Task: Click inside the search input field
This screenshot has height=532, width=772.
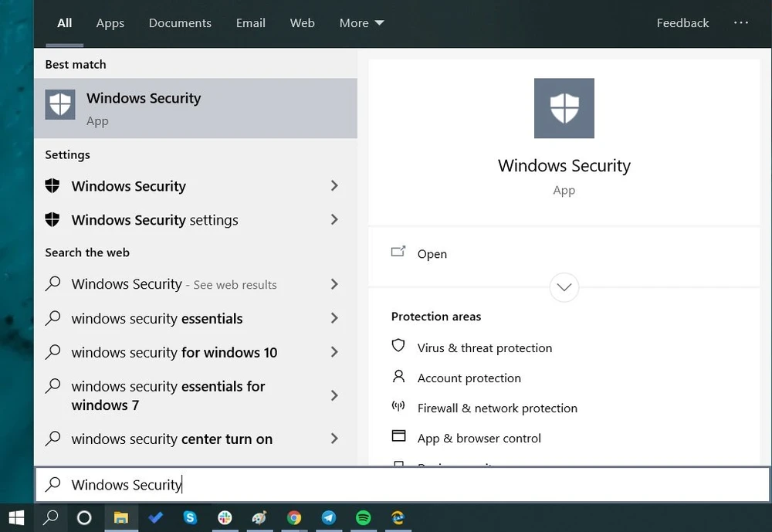Action: [x=232, y=484]
